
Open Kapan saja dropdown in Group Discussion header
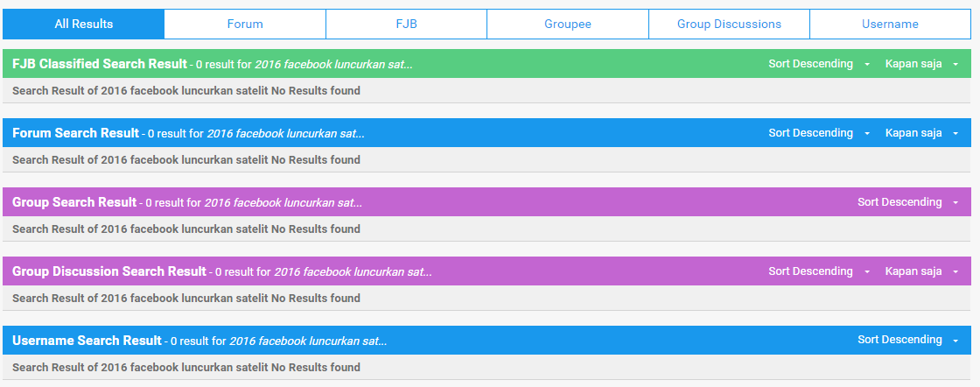[922, 271]
